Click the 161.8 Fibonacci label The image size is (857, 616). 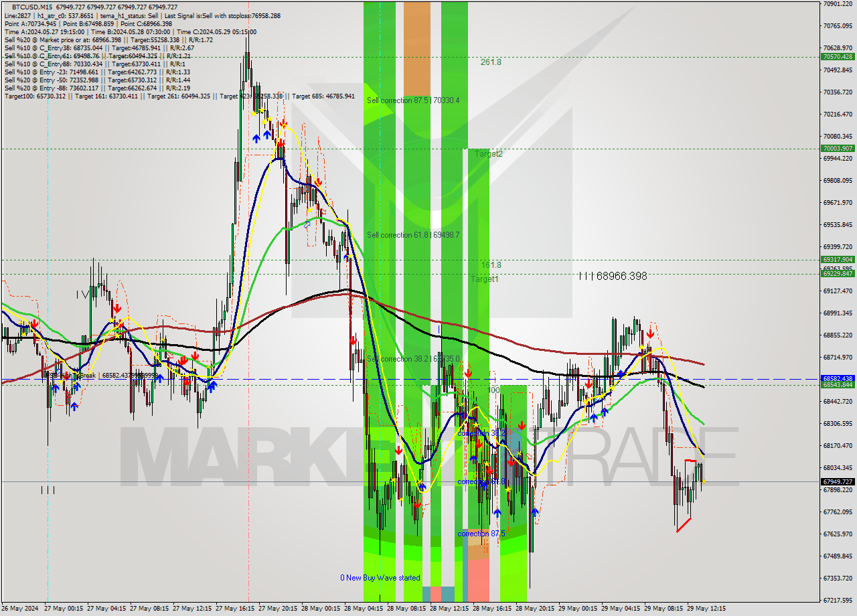click(491, 265)
